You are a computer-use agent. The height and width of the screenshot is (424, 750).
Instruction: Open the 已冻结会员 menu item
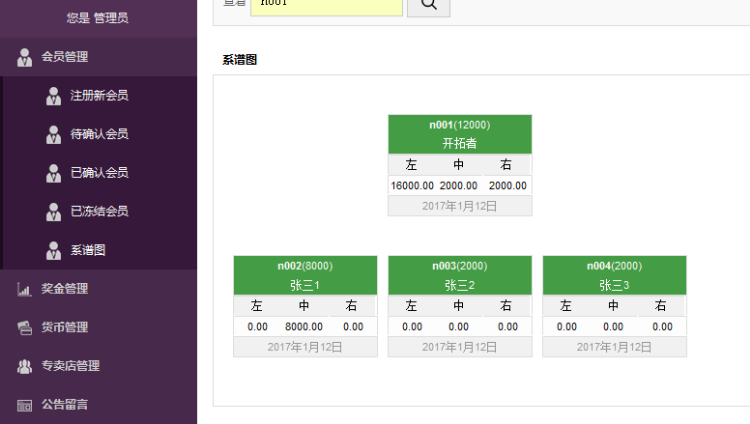99,211
